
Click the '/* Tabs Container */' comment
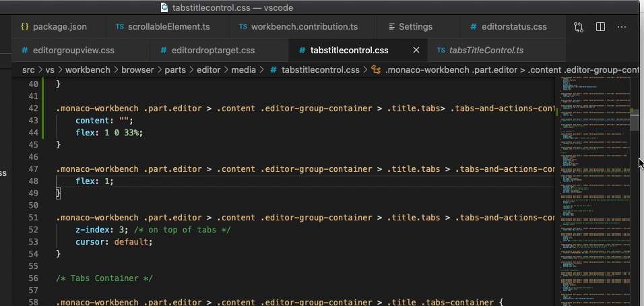pyautogui.click(x=104, y=278)
